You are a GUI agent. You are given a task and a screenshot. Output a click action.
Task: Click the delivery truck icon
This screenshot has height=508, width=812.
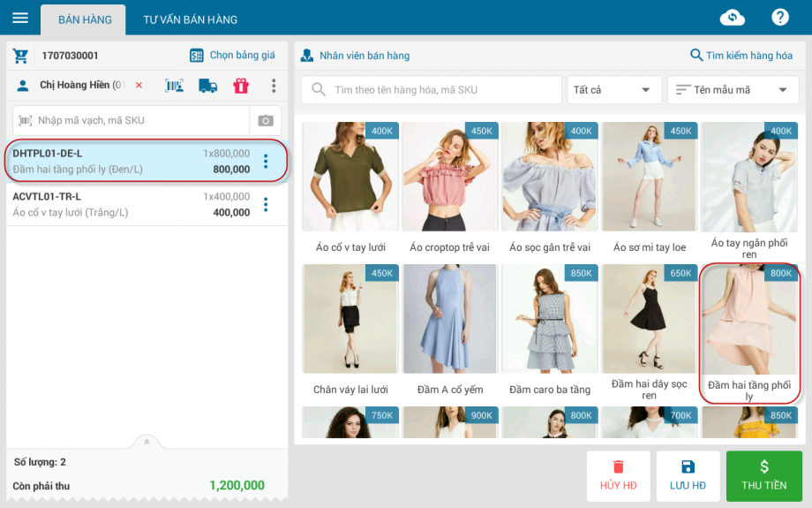207,86
